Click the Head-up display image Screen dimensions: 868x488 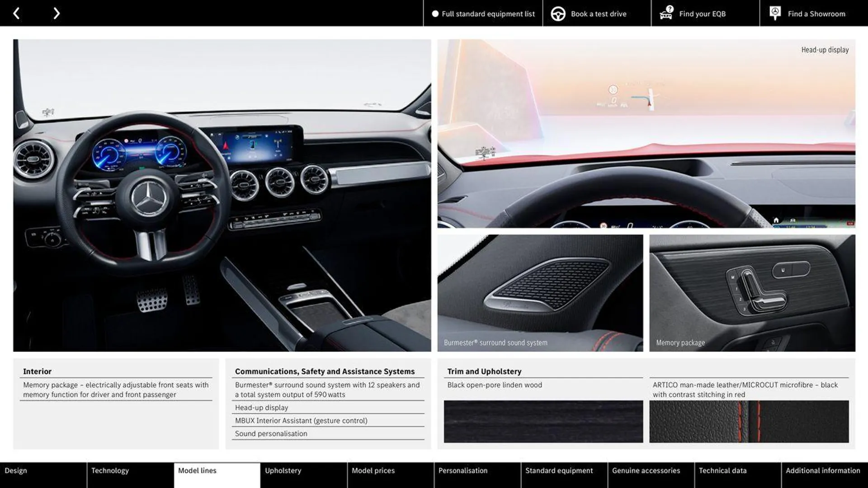646,133
